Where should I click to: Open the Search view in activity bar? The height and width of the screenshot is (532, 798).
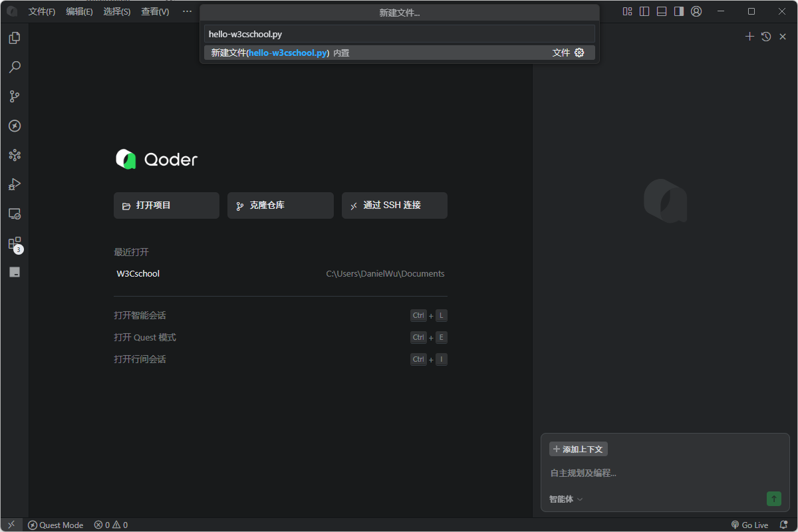15,67
